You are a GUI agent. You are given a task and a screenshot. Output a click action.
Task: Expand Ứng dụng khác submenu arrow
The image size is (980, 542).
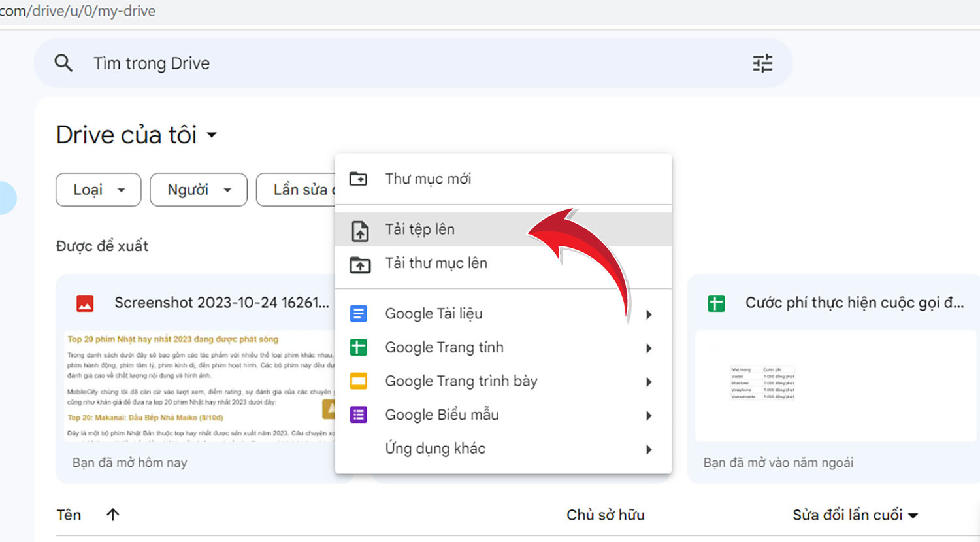pyautogui.click(x=649, y=450)
